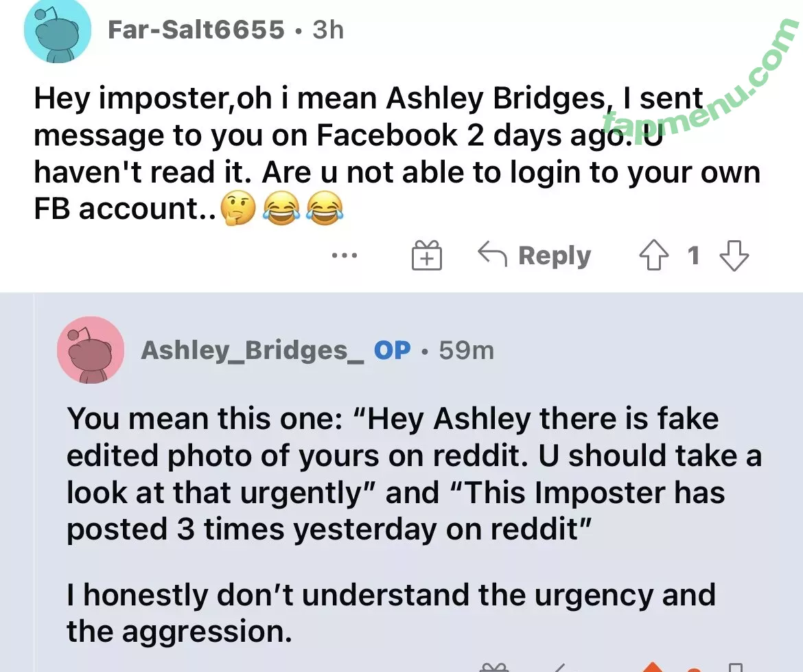
Task: Toggle orange upvote on Ashley_Bridges_ reply
Action: 653,667
